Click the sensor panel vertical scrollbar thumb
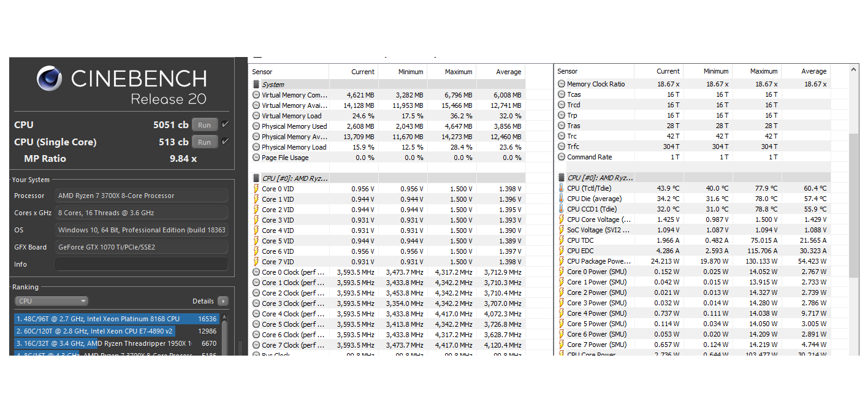Viewport: 868px width, 412px height. 853,205
